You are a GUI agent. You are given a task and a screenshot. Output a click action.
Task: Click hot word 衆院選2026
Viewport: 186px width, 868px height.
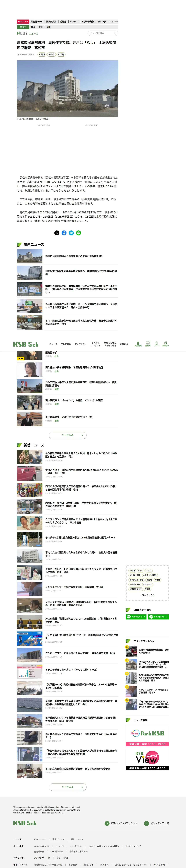pyautogui.click(x=37, y=22)
